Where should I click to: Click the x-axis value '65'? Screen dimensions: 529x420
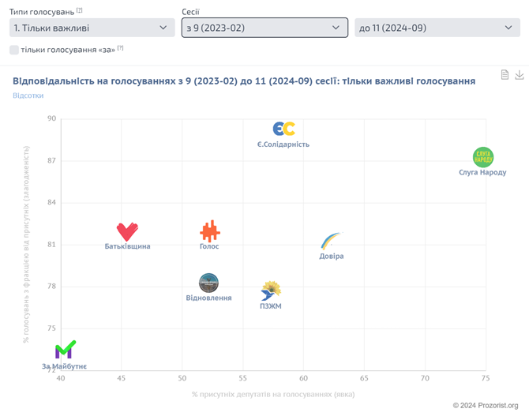(364, 378)
